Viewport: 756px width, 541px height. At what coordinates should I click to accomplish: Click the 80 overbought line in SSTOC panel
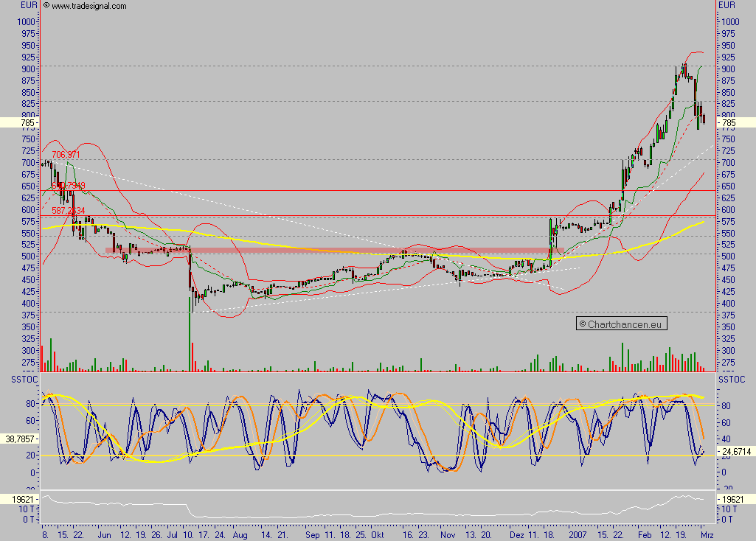[x=369, y=404]
